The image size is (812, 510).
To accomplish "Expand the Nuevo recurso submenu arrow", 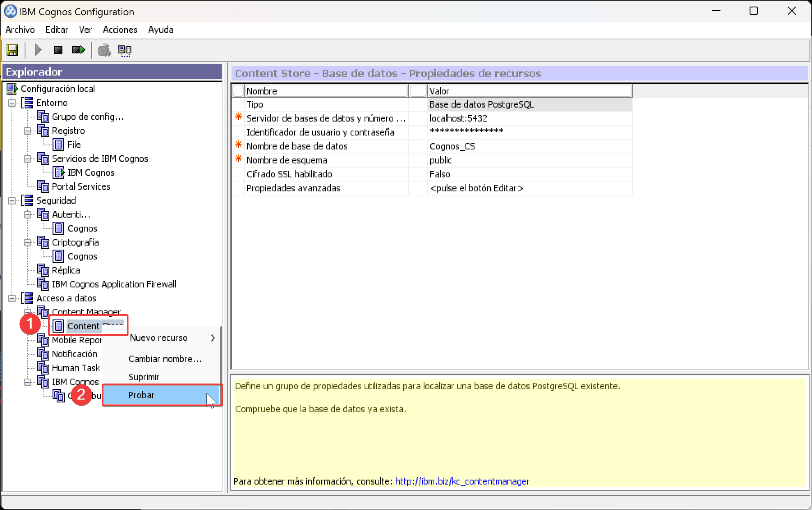I will click(213, 338).
